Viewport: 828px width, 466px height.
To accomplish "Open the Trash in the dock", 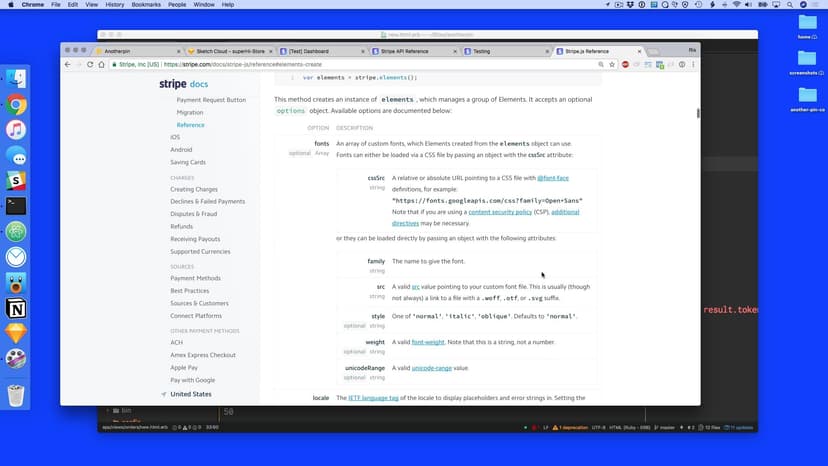I will tap(16, 395).
